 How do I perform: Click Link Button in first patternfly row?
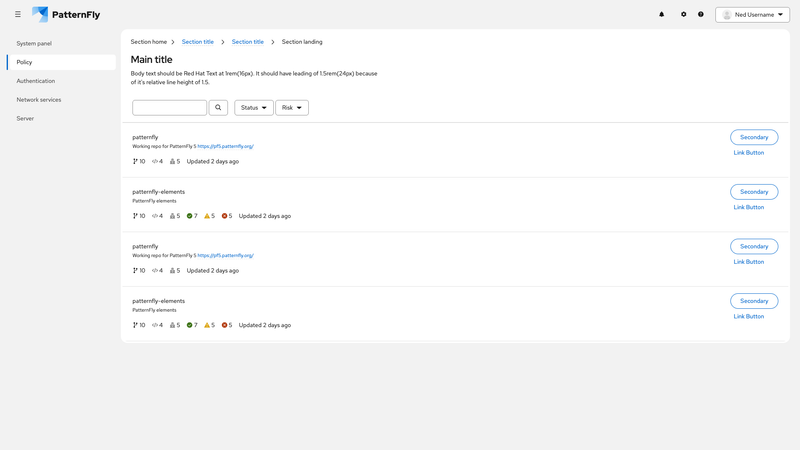[x=749, y=153]
